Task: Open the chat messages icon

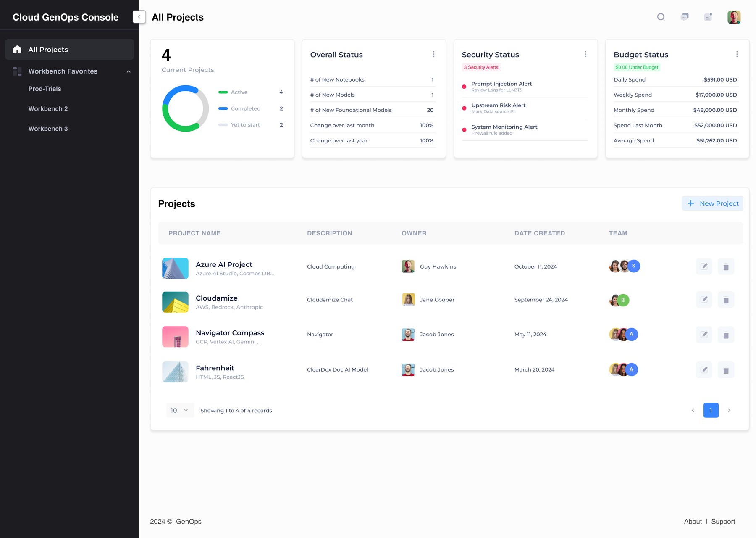Action: tap(684, 17)
